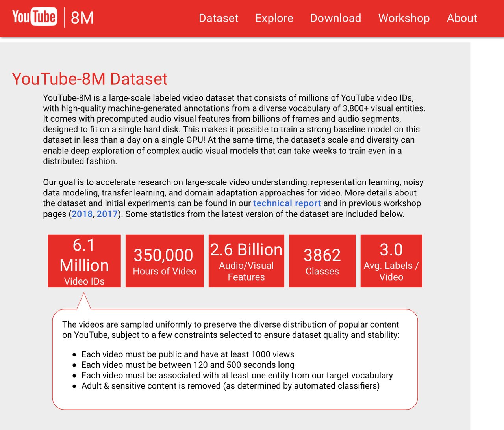The width and height of the screenshot is (504, 430).
Task: Go to the Download page
Action: coord(335,18)
